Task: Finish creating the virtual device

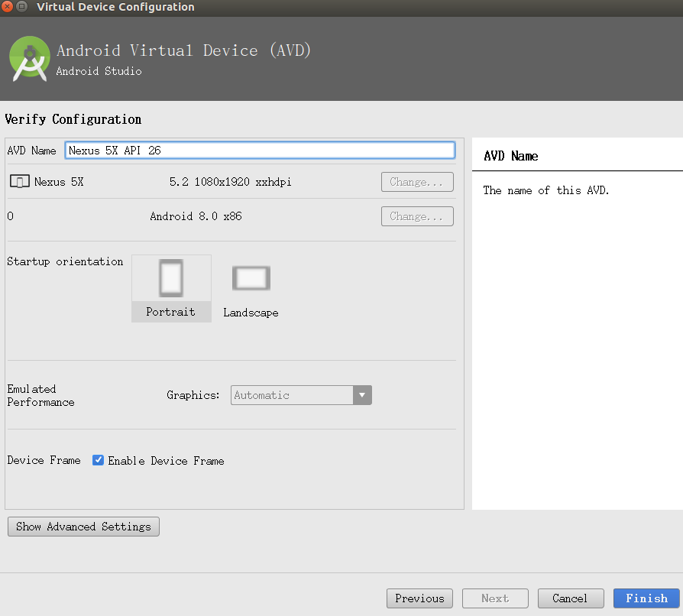Action: pos(646,598)
